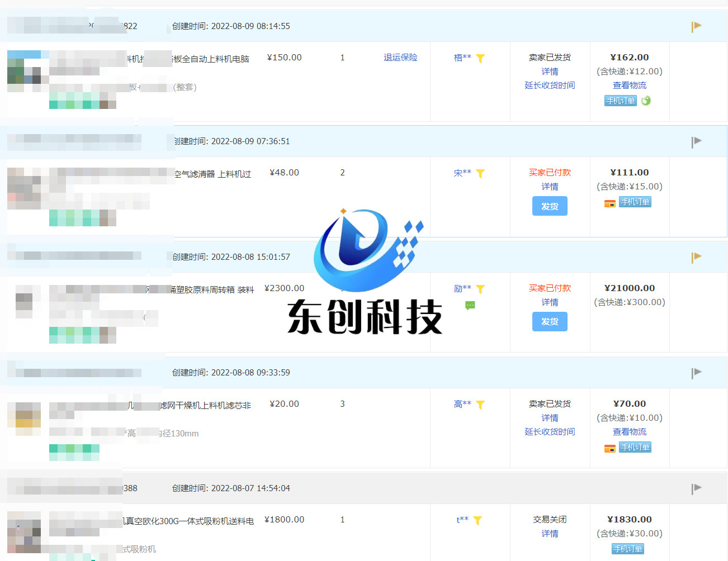Image resolution: width=728 pixels, height=561 pixels.
Task: Click the gray flag on the 14:54:04 order
Action: [696, 488]
